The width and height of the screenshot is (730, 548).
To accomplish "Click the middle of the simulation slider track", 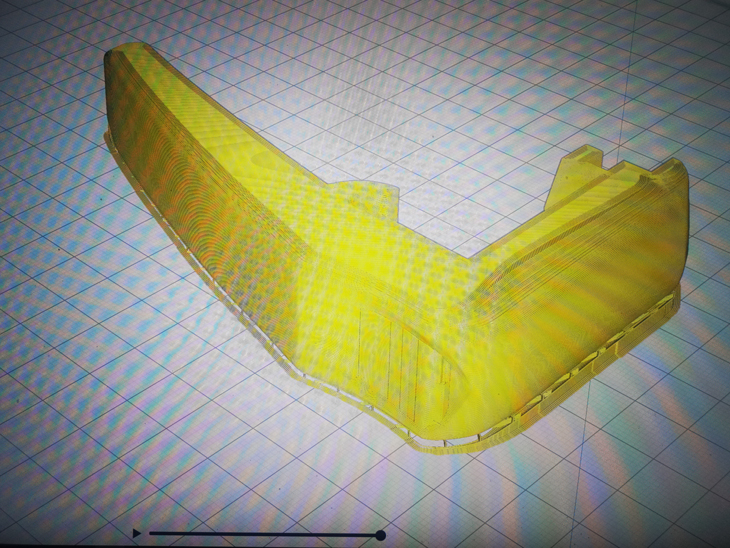I will [x=263, y=534].
